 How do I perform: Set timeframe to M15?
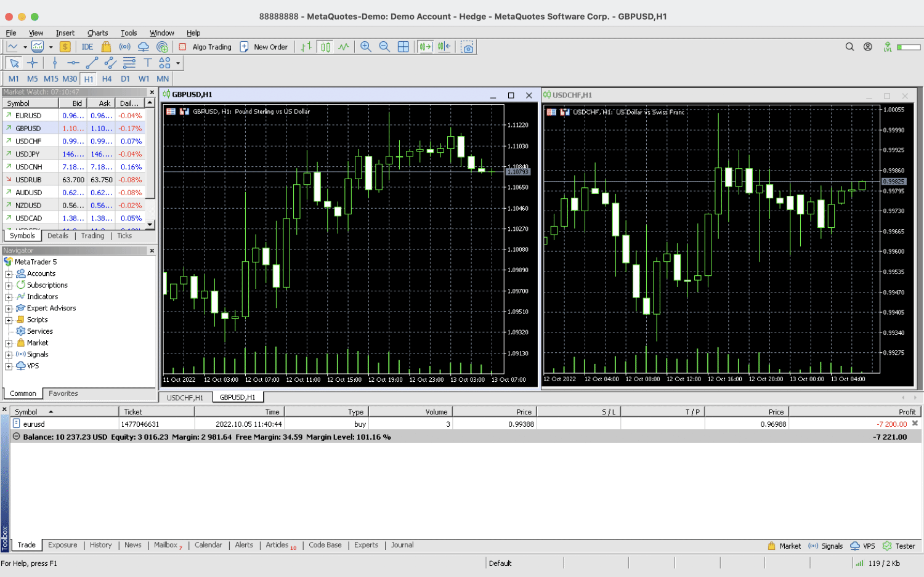[51, 79]
